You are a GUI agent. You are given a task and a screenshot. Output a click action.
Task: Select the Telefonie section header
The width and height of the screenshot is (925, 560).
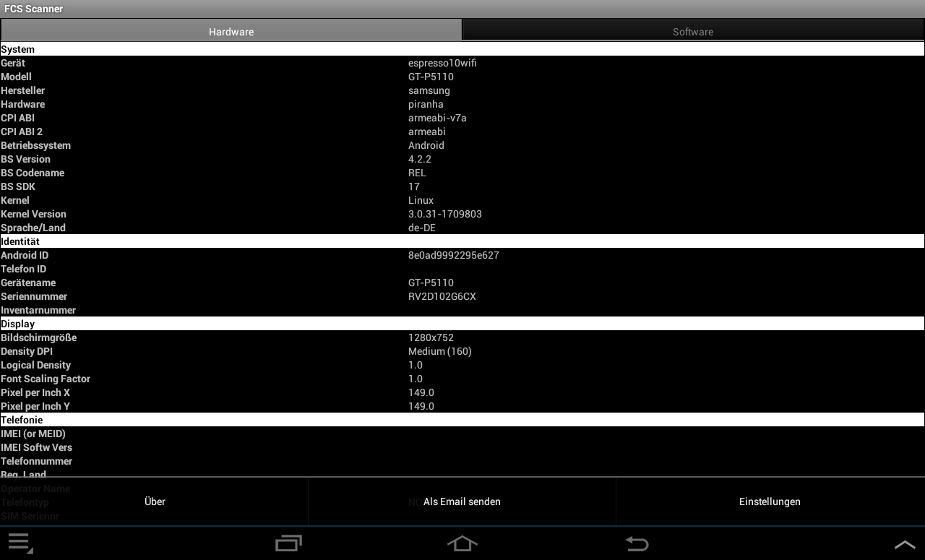click(x=462, y=420)
